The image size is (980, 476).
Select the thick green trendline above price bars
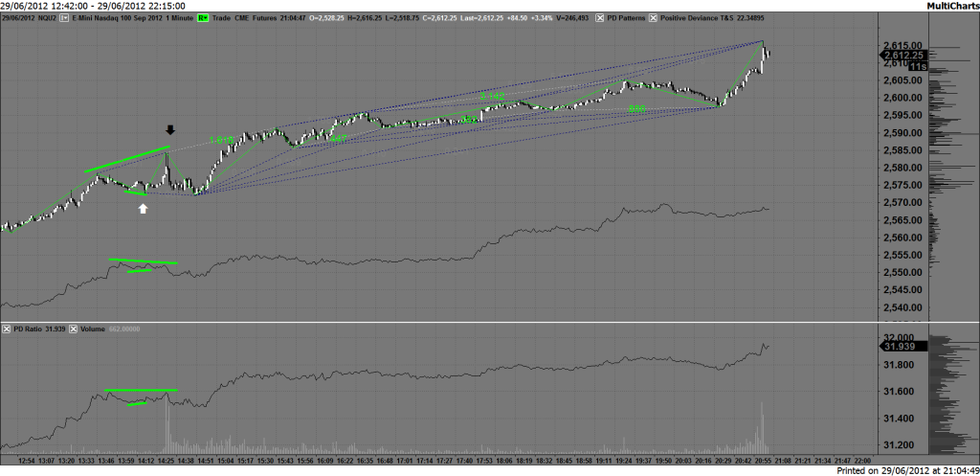(126, 159)
